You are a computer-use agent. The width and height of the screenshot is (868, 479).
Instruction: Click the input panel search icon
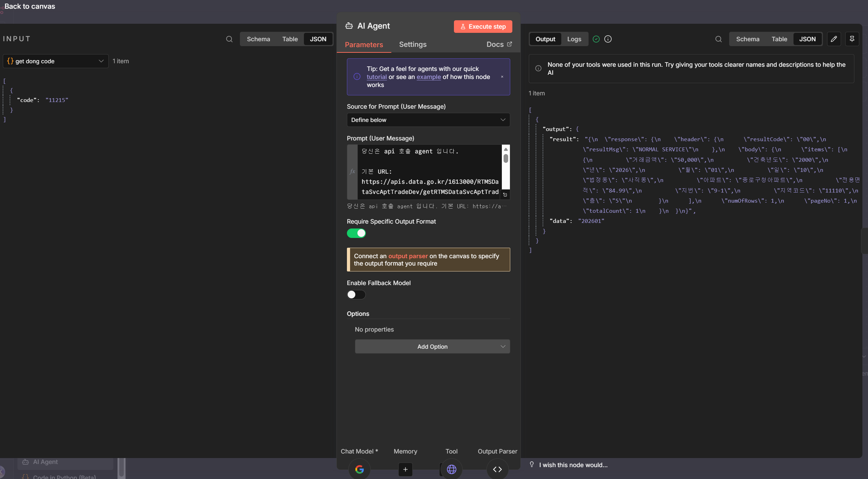point(229,39)
